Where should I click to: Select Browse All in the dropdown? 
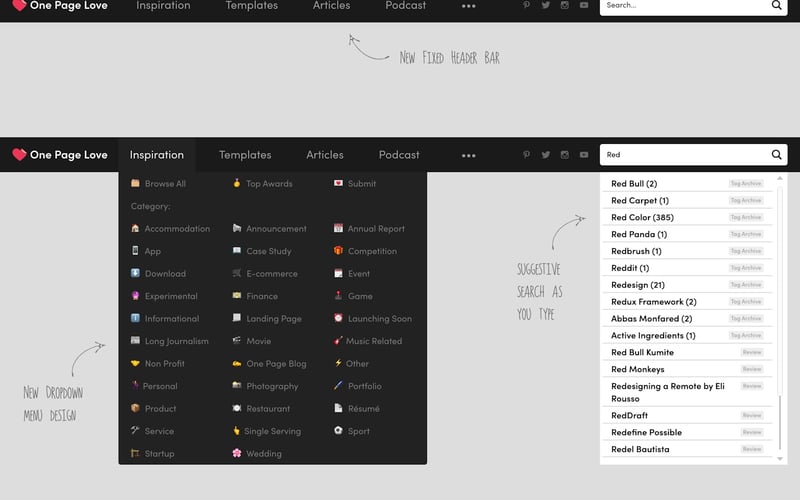click(x=158, y=183)
